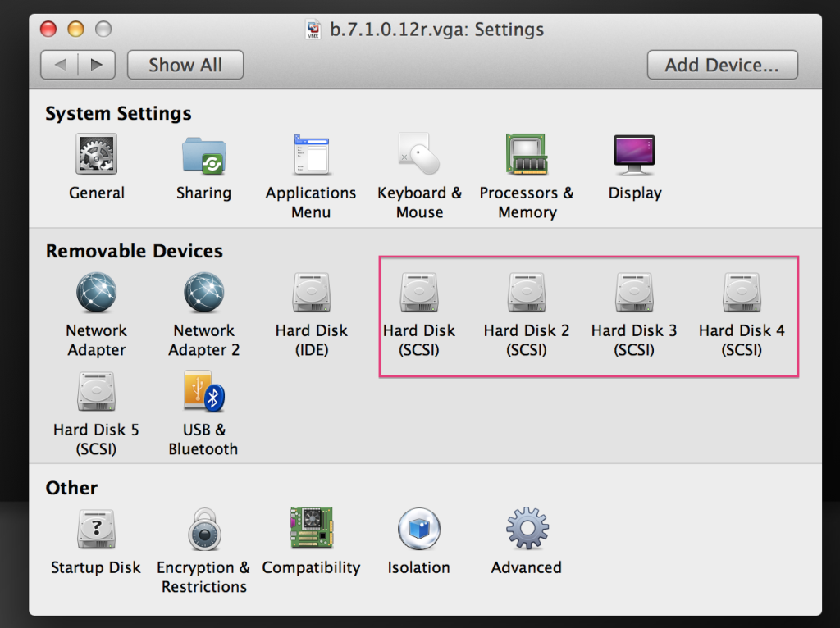Image resolution: width=840 pixels, height=628 pixels.
Task: Click the Show All button
Action: (185, 65)
